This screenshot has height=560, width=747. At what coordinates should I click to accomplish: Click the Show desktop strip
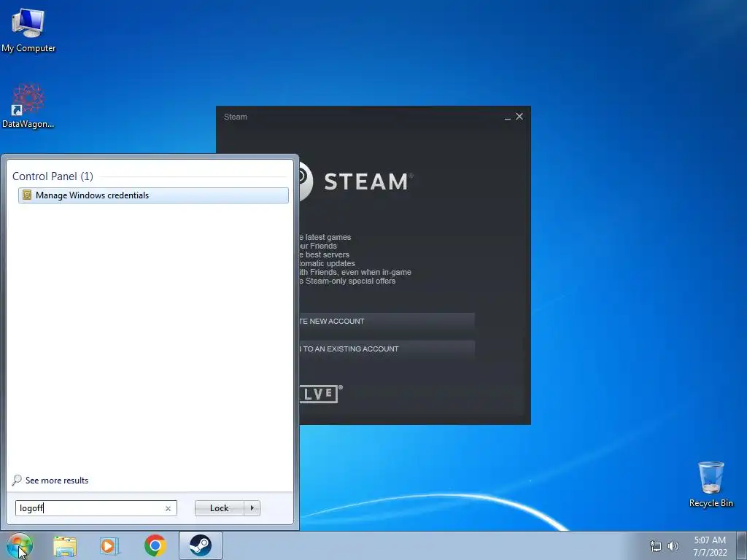click(741, 545)
